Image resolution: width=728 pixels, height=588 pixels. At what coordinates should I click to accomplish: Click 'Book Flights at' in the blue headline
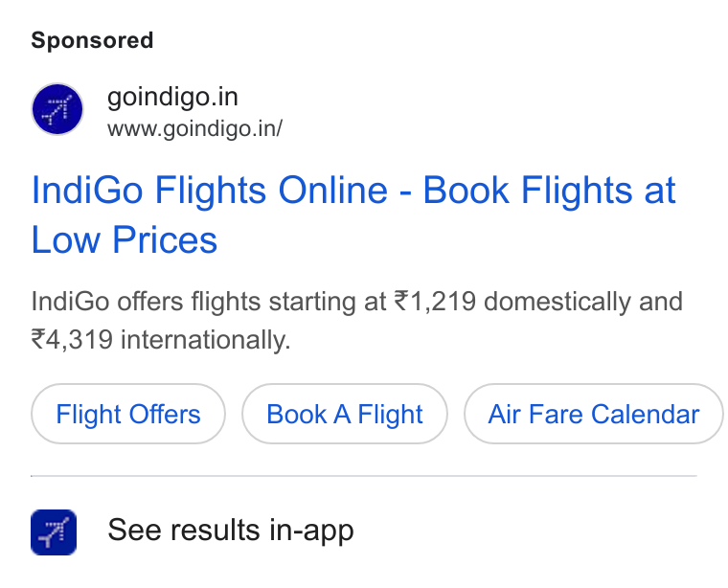pos(549,190)
